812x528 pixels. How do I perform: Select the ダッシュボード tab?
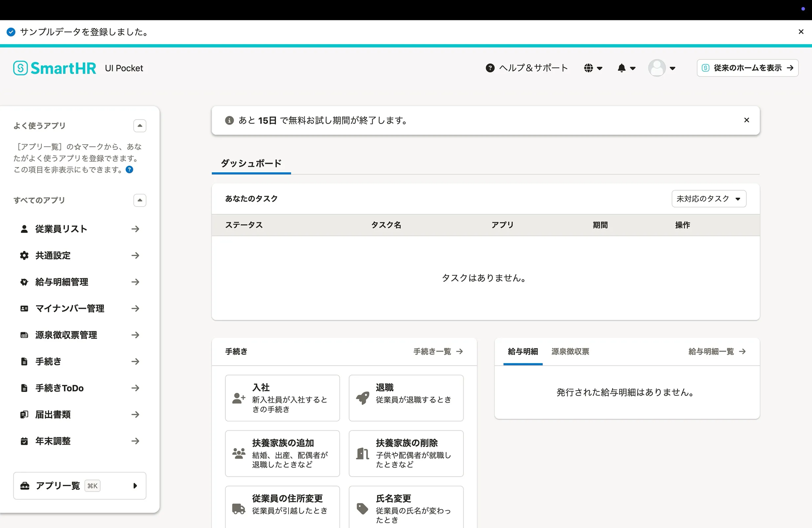tap(251, 163)
